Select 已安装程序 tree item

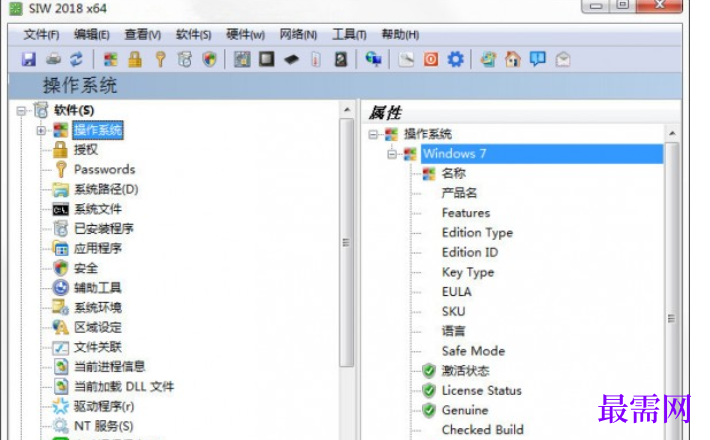point(104,229)
